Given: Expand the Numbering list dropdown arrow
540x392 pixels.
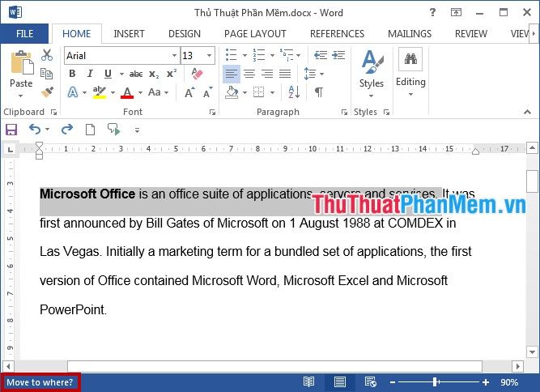Looking at the screenshot, I should pos(272,55).
